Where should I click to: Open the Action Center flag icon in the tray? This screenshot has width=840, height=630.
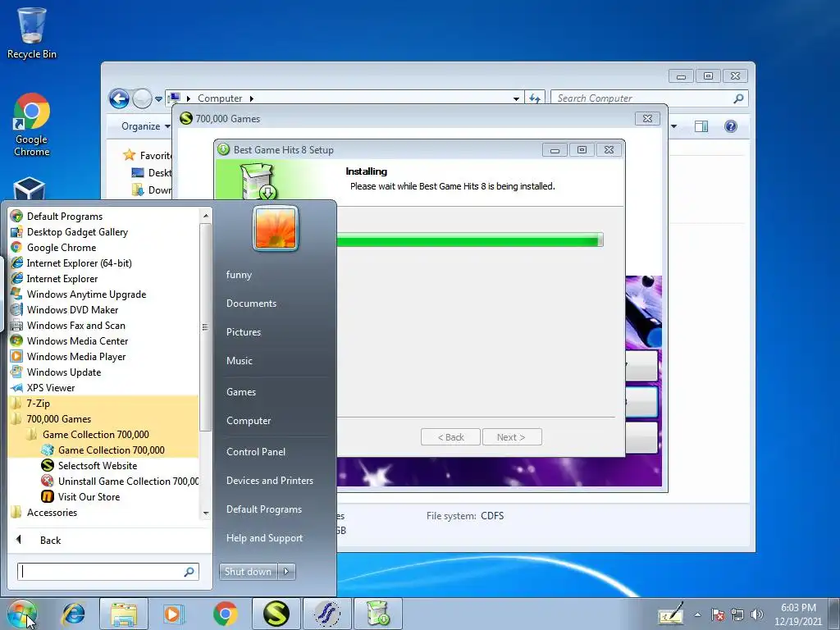coord(718,615)
